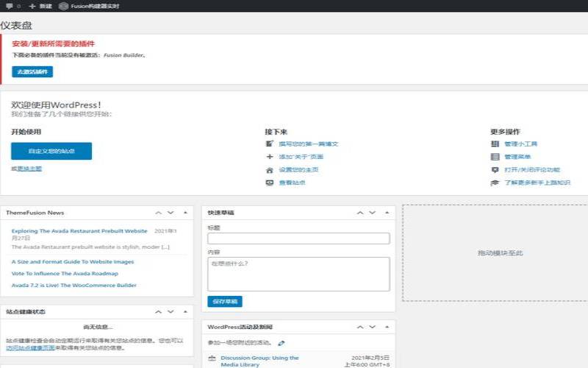Click the manage widgets icon
Image resolution: width=588 pixels, height=368 pixels.
pos(495,144)
